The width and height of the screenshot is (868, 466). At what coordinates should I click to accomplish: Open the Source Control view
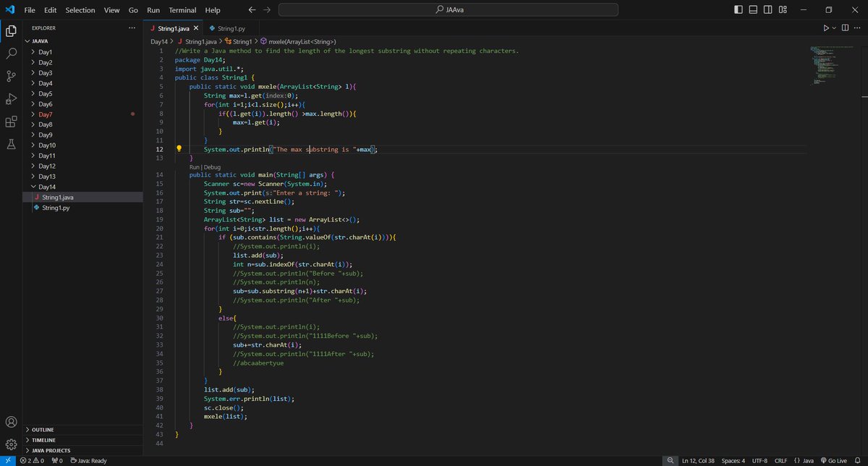(x=12, y=76)
